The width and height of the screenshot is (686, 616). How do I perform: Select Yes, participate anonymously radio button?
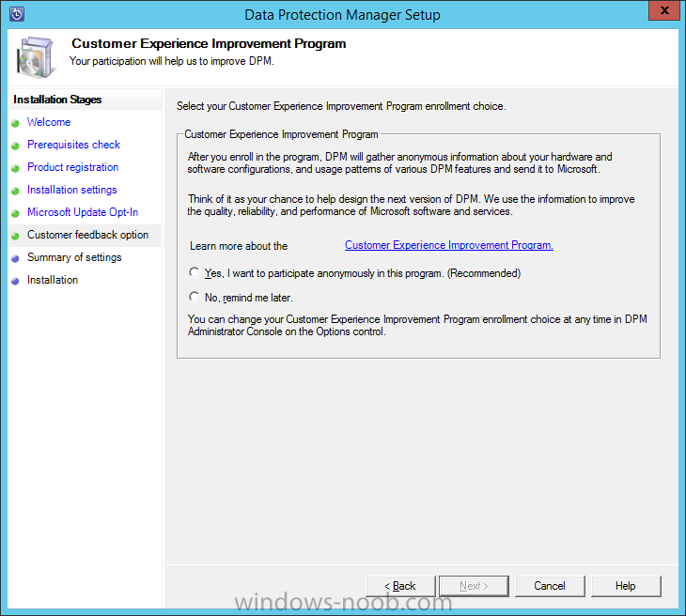195,272
